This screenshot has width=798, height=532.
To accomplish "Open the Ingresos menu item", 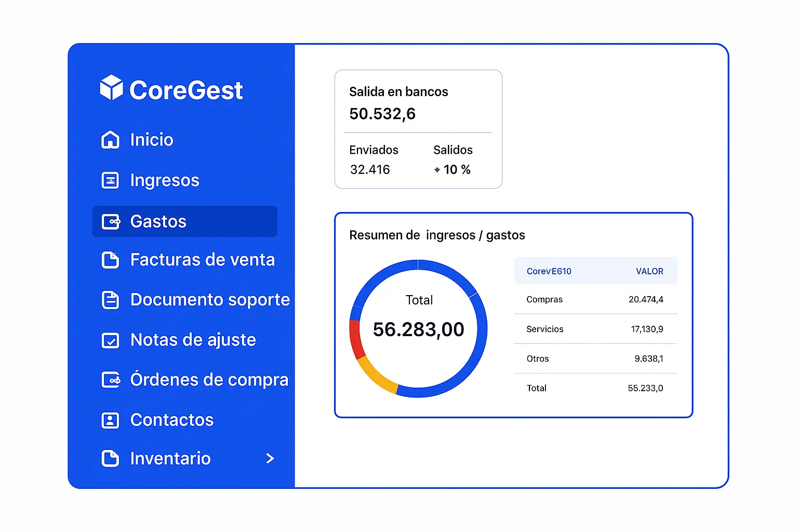I will tap(164, 180).
